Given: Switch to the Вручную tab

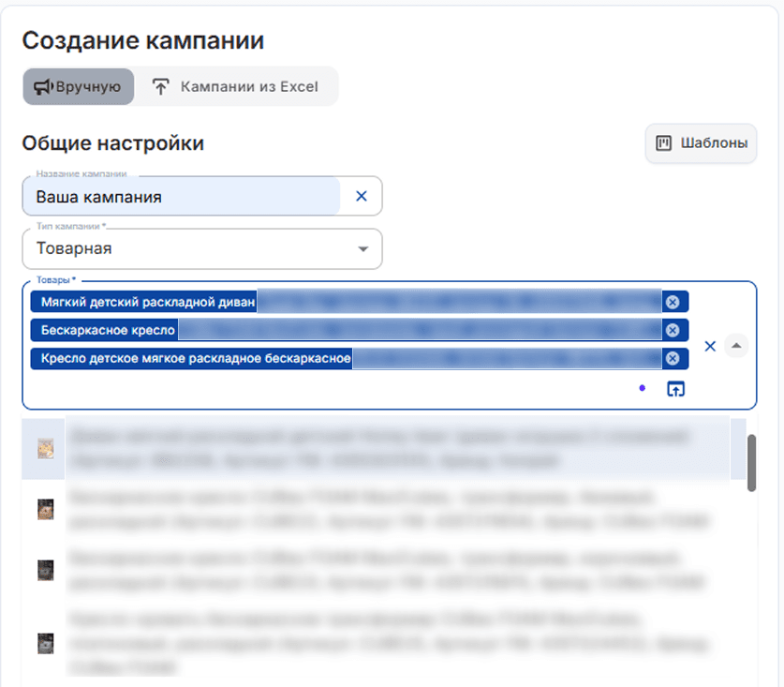Looking at the screenshot, I should point(79,86).
